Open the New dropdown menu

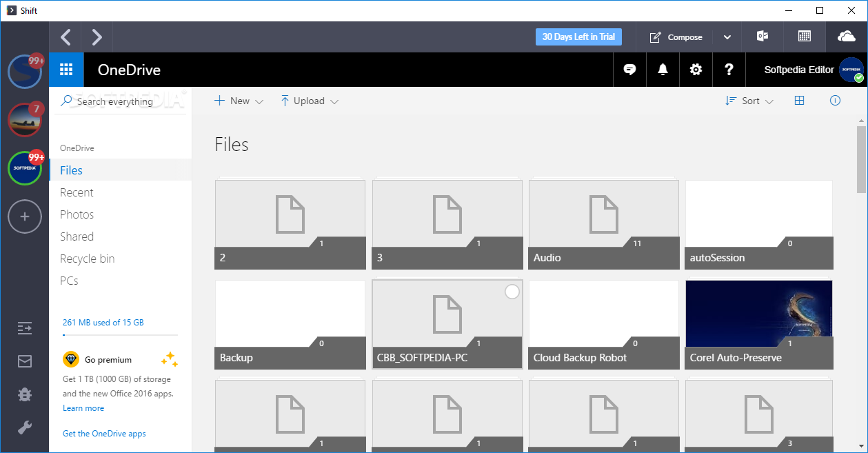click(239, 101)
